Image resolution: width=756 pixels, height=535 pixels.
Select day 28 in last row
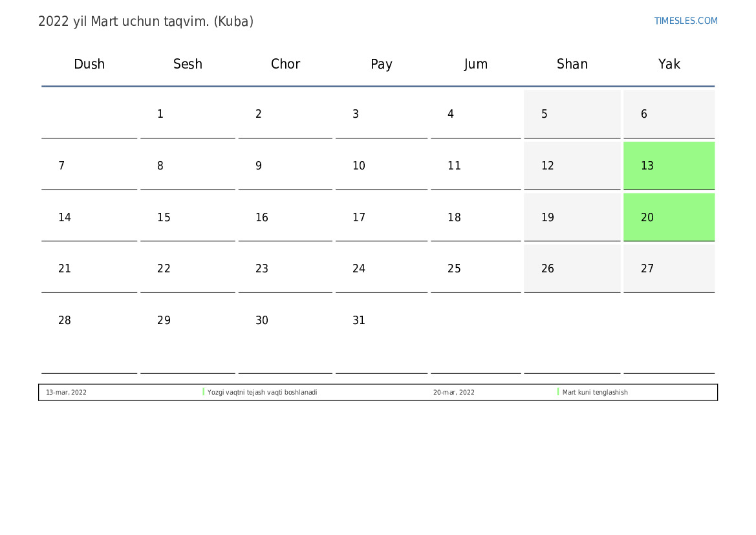pos(89,333)
